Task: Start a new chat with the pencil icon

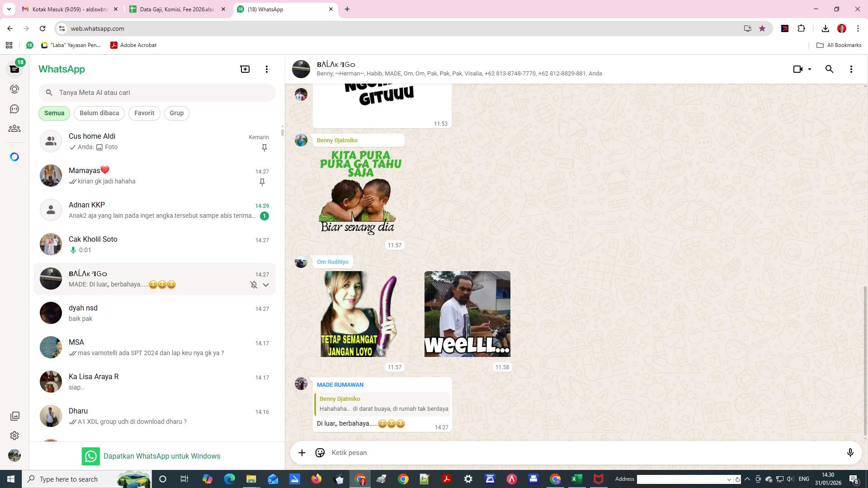Action: point(245,69)
